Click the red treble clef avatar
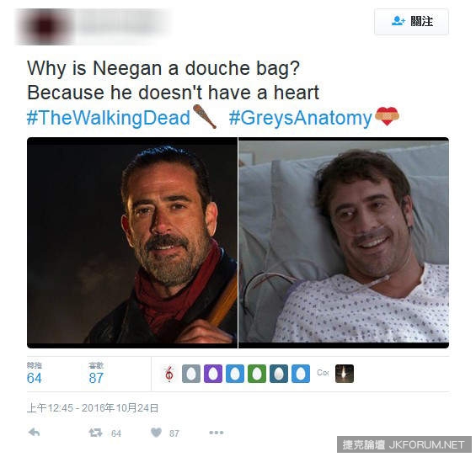Viewport: 476px width, 457px height. (x=169, y=374)
